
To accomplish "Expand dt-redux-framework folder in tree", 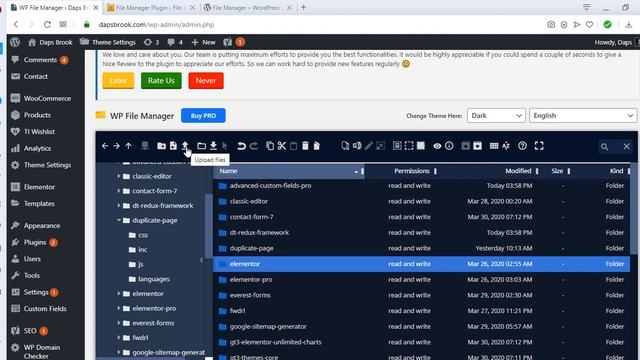I will point(119,205).
